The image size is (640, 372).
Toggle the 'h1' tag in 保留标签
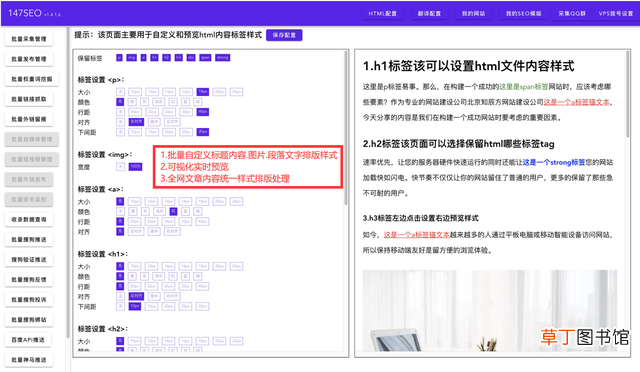[x=154, y=58]
